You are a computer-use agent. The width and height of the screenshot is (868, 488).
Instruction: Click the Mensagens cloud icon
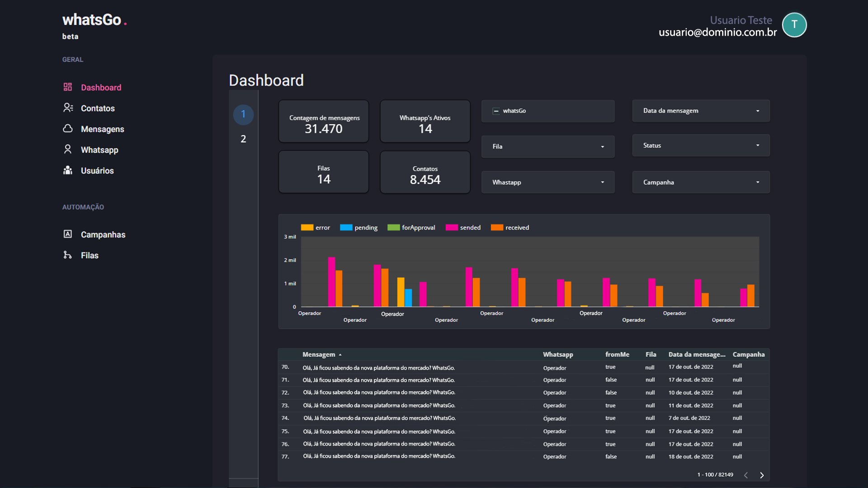68,128
